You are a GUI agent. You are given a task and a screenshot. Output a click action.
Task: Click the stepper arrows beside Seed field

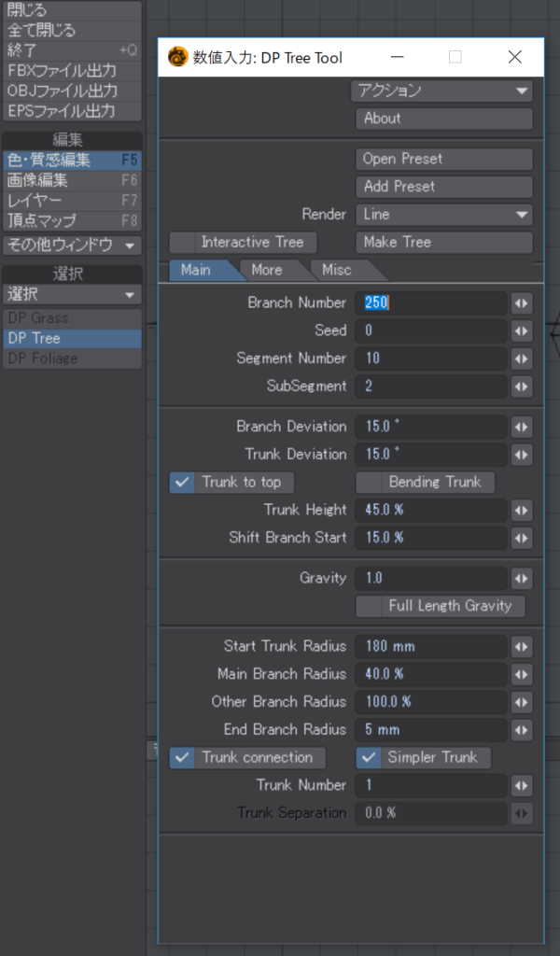tap(522, 331)
